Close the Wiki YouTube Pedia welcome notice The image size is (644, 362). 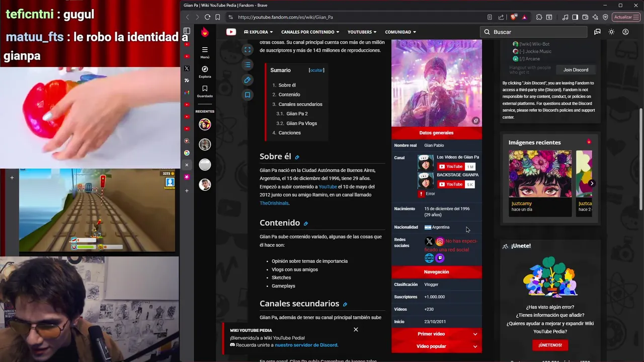click(x=356, y=329)
